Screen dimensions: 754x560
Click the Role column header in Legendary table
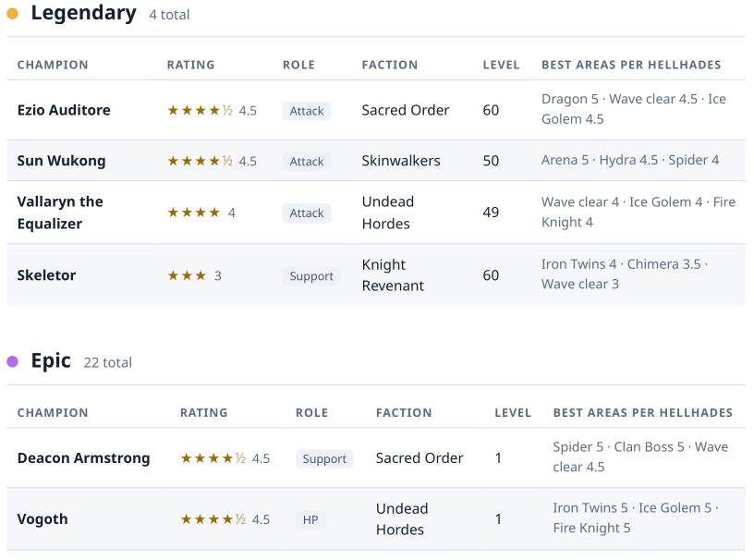[x=298, y=65]
